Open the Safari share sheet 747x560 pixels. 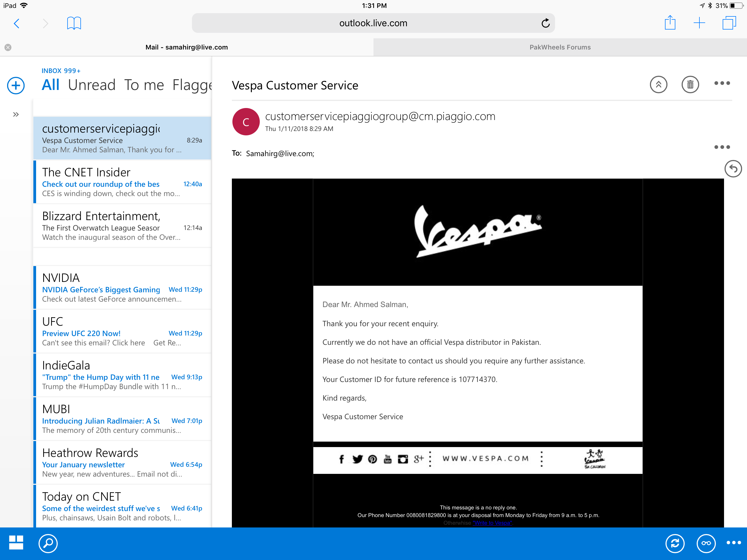670,23
